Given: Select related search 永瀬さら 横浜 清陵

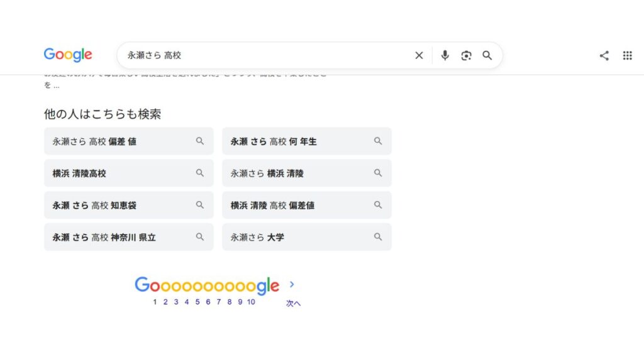Looking at the screenshot, I should coord(307,173).
